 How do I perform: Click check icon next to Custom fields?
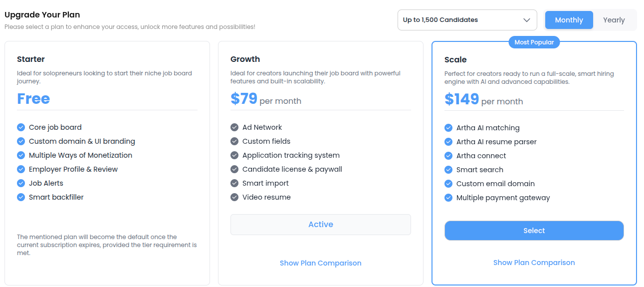pos(234,141)
